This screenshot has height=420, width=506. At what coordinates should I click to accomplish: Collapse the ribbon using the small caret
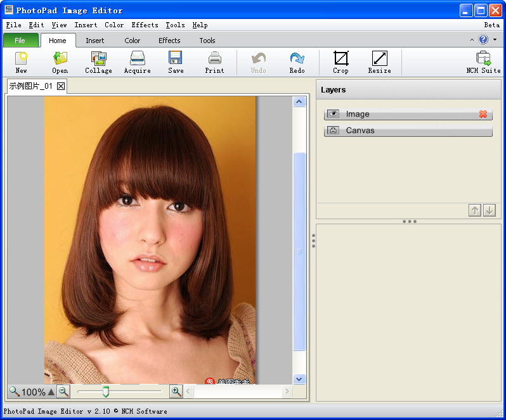pyautogui.click(x=472, y=40)
